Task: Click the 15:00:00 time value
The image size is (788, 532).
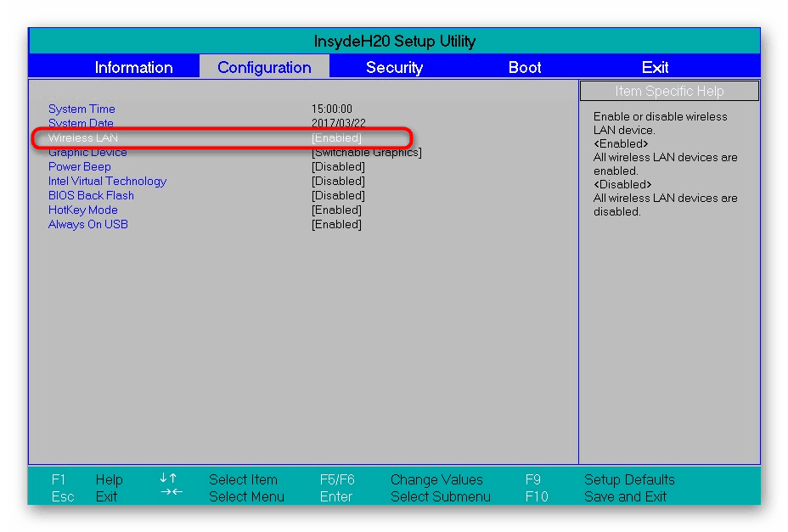Action: pos(332,109)
